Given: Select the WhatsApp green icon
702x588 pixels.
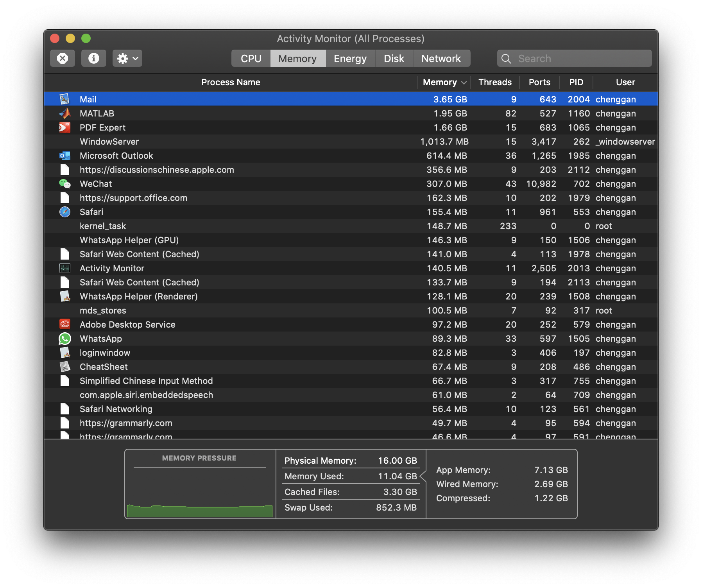Looking at the screenshot, I should pyautogui.click(x=65, y=339).
